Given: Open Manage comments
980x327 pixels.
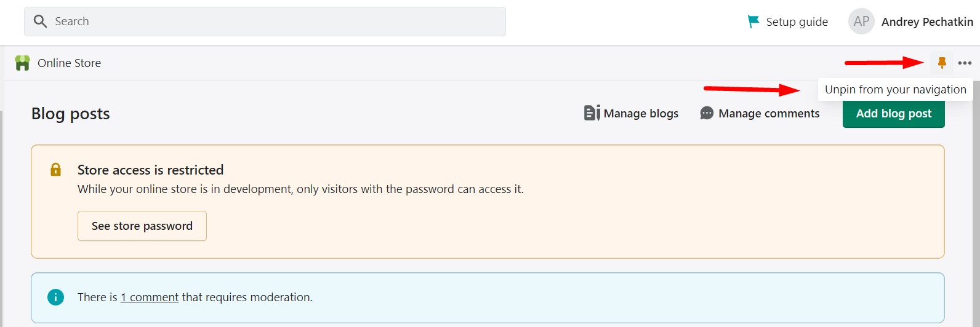Looking at the screenshot, I should pyautogui.click(x=769, y=113).
